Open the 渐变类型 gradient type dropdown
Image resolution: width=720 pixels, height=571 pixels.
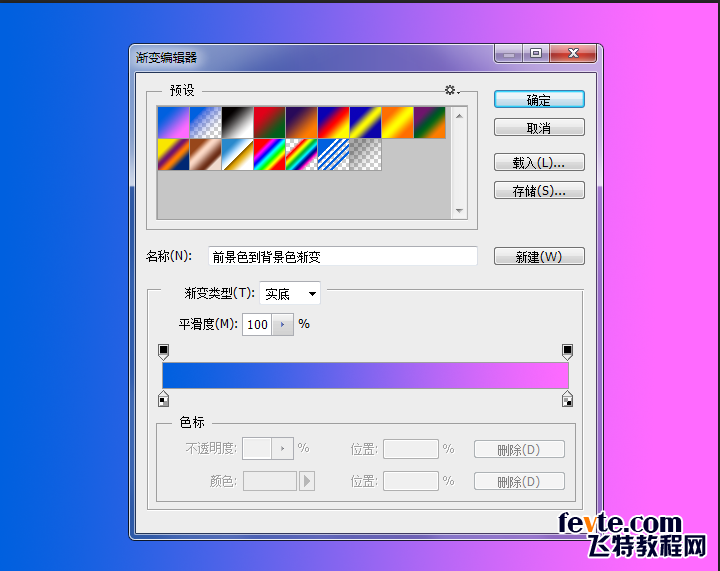(x=290, y=293)
